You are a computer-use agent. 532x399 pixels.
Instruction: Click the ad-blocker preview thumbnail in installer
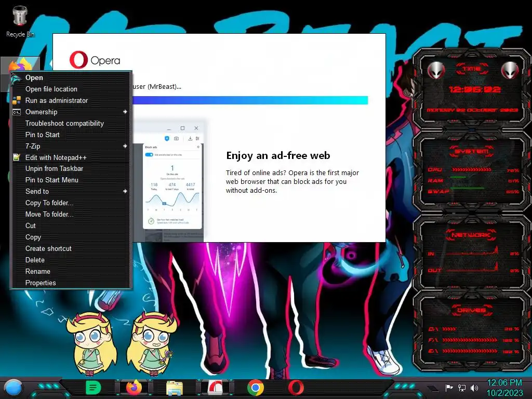(x=169, y=181)
